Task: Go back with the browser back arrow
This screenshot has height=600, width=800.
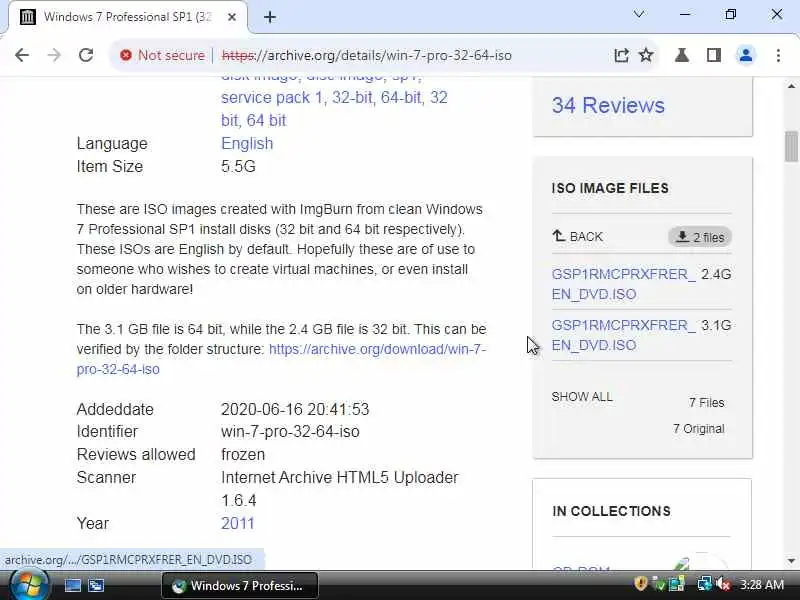Action: tap(21, 55)
